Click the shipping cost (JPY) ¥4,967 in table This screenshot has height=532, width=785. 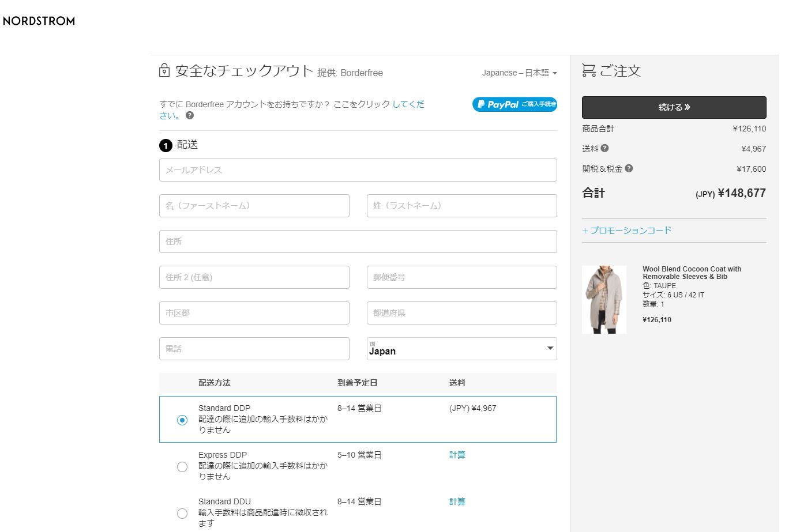472,408
